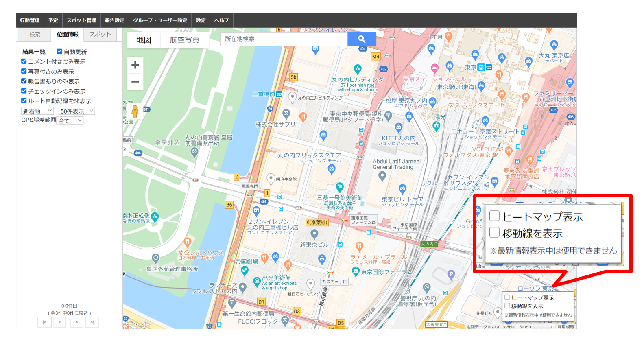Screen dimensions: 644x341
Task: Click the KITTE丸の内 shopping marker
Action: click(399, 127)
